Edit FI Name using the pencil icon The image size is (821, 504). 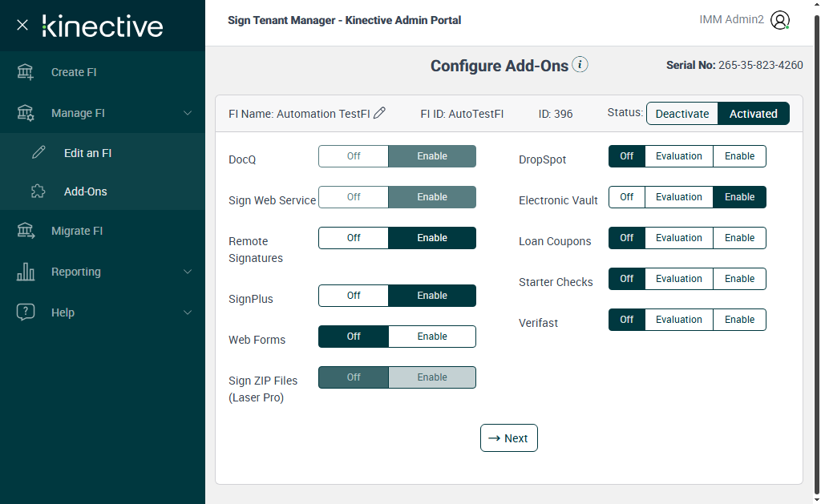tap(379, 113)
